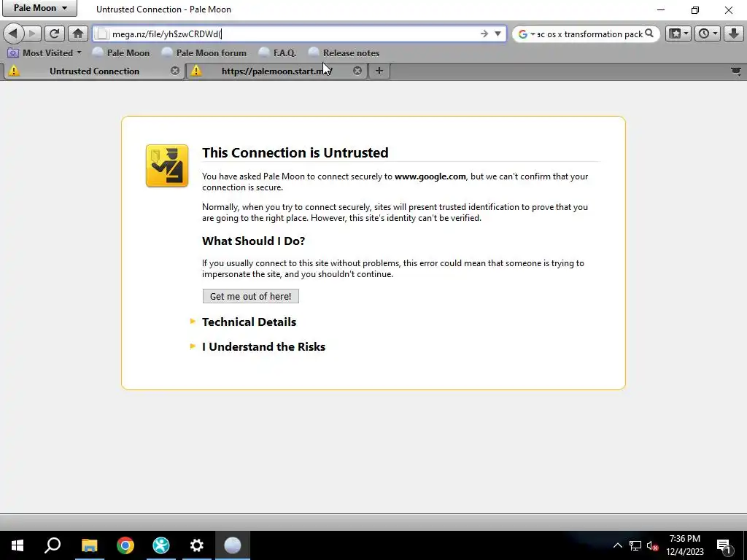The image size is (747, 560).
Task: Open the Google search engine selector
Action: point(526,34)
